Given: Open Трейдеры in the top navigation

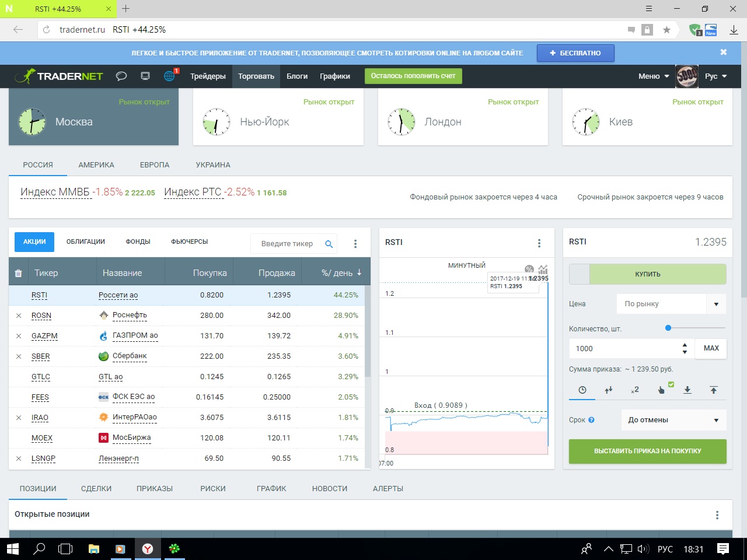Looking at the screenshot, I should click(208, 76).
